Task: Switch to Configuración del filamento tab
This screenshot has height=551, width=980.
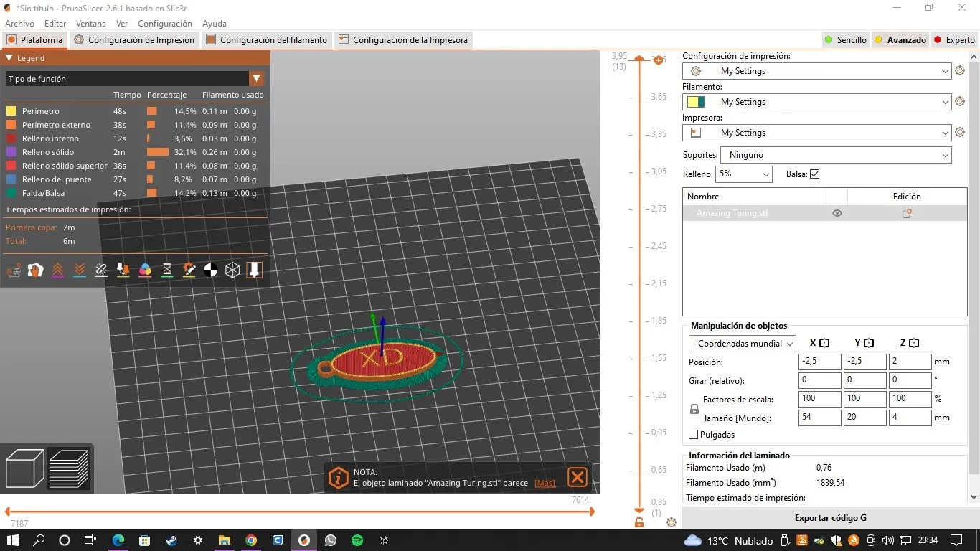Action: (x=266, y=40)
